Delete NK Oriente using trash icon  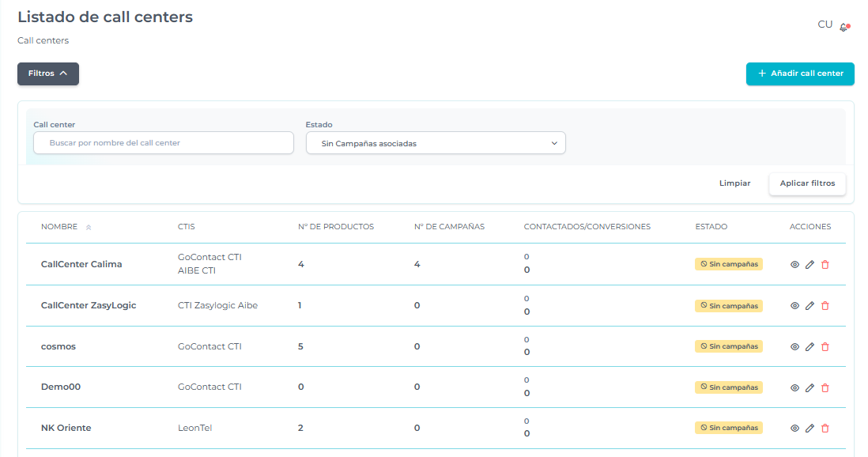[825, 428]
